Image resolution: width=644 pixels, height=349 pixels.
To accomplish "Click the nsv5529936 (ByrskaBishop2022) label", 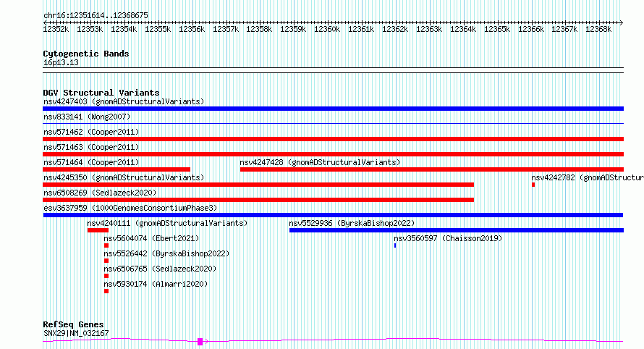I will [x=352, y=223].
